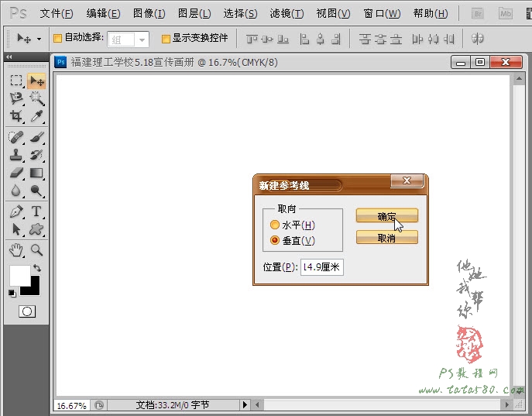
Task: Select the Clone Stamp tool
Action: [x=16, y=155]
